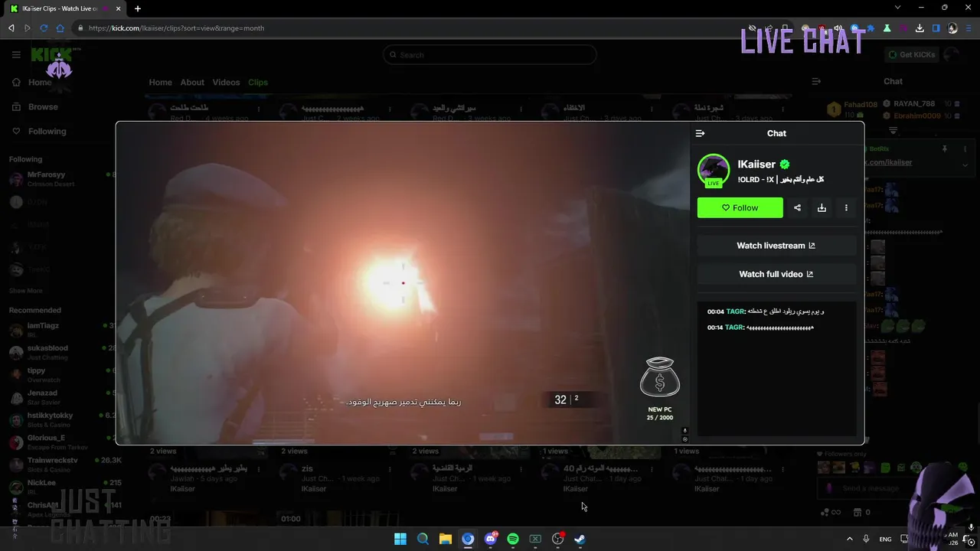Click the clip video player
The height and width of the screenshot is (551, 980).
403,283
